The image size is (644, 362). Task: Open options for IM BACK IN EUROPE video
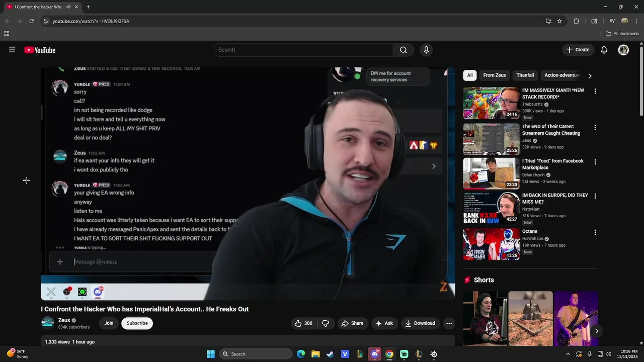(x=595, y=196)
